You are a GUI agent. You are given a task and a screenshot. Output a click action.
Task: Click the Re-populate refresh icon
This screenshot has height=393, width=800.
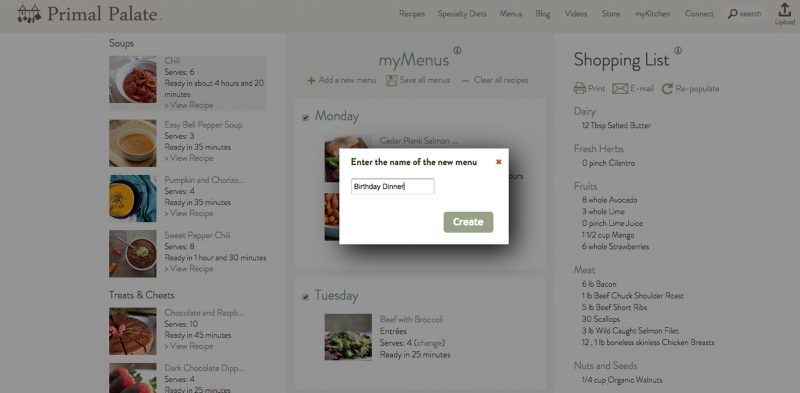667,89
